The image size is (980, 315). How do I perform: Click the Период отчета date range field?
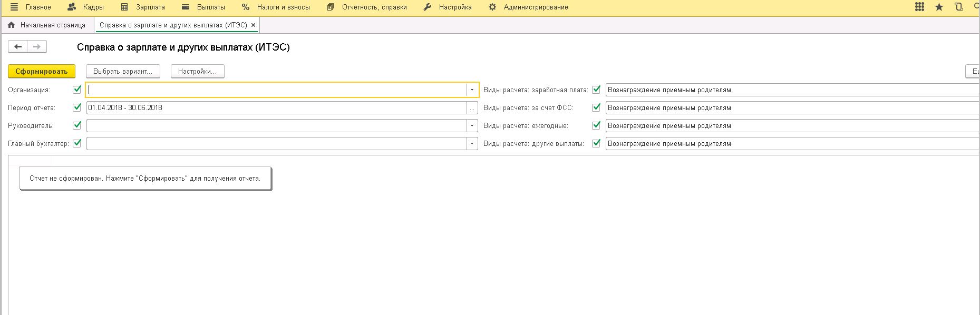(276, 107)
